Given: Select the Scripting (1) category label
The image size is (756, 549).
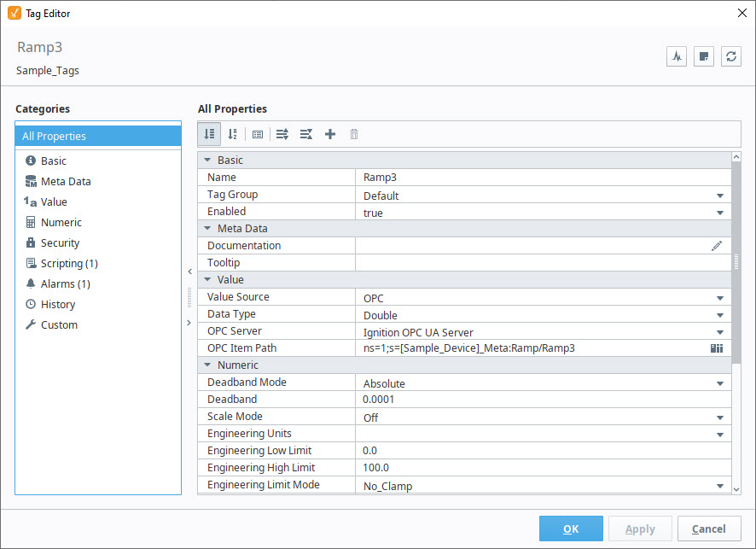Looking at the screenshot, I should click(x=69, y=264).
